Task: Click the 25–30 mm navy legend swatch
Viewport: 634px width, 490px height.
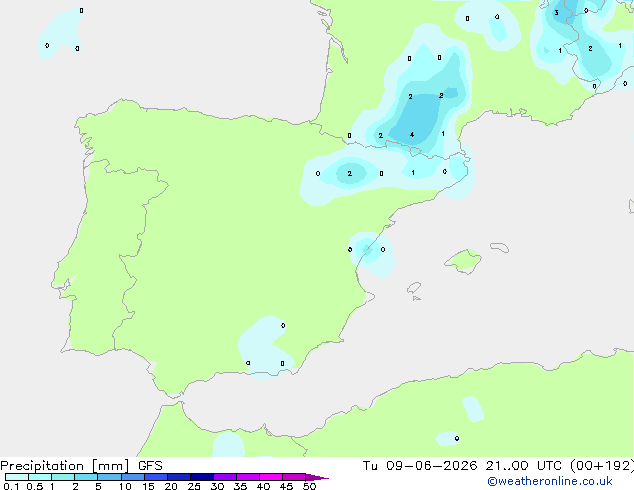Action: [x=202, y=477]
